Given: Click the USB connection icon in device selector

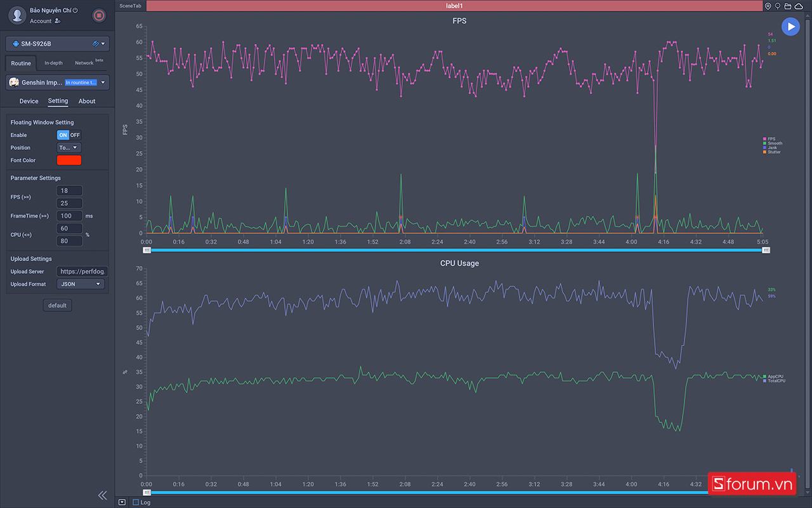Looking at the screenshot, I should (x=95, y=44).
